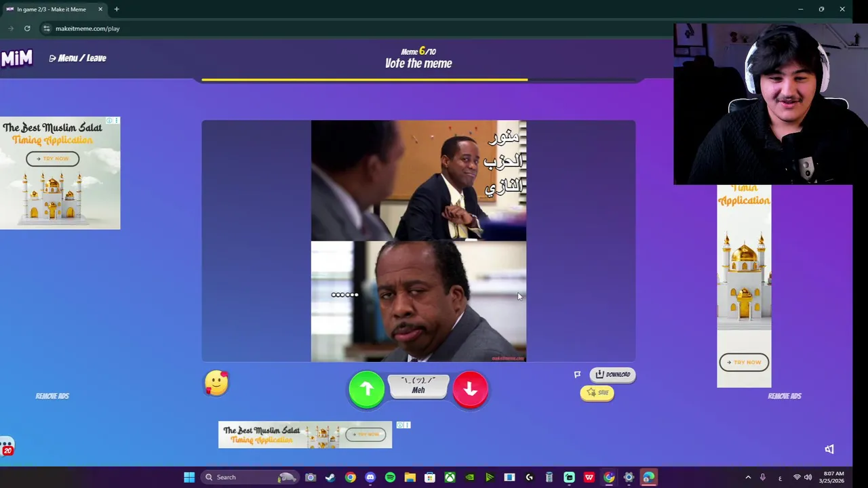This screenshot has width=868, height=488.
Task: Open the emoji reaction picker
Action: [x=216, y=383]
